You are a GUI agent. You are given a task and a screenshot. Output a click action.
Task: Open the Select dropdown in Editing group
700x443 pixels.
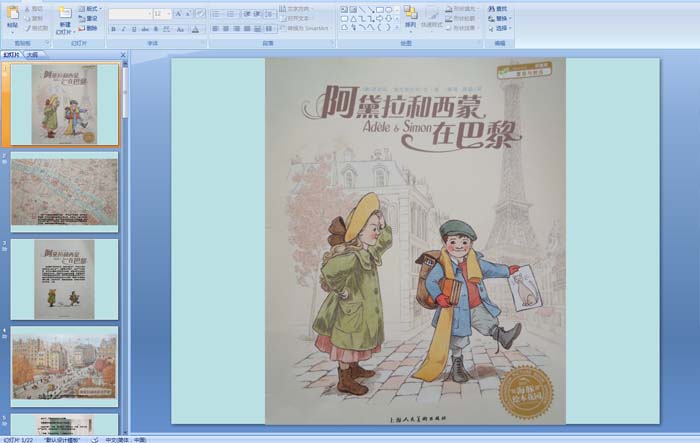499,28
